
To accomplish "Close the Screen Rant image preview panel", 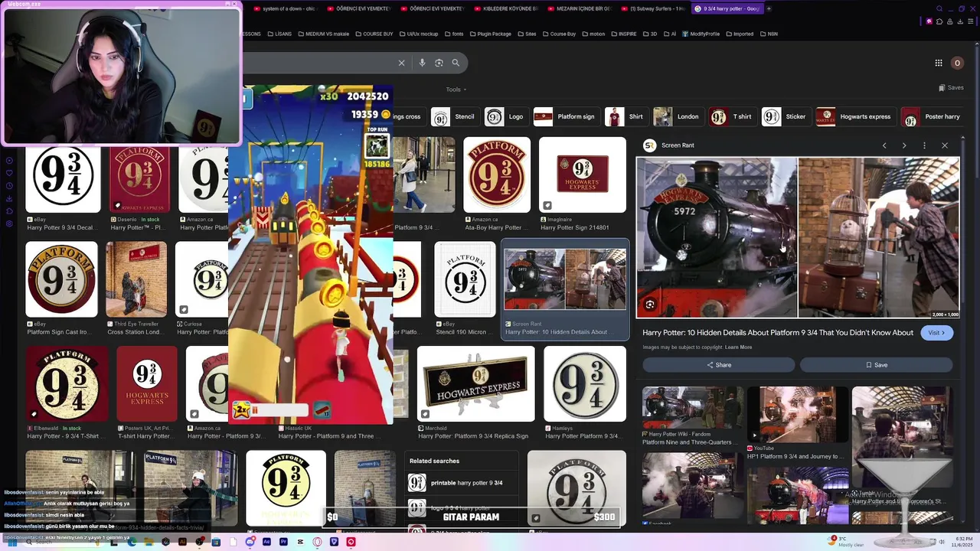I will pyautogui.click(x=945, y=145).
